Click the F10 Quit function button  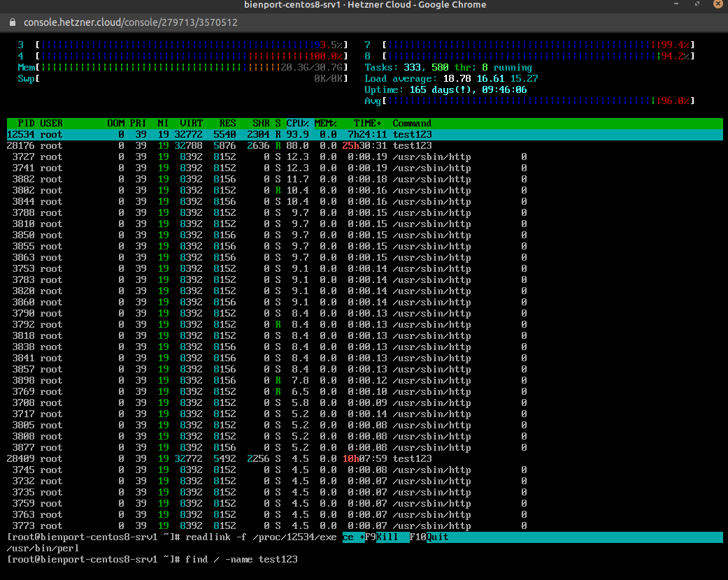[429, 537]
